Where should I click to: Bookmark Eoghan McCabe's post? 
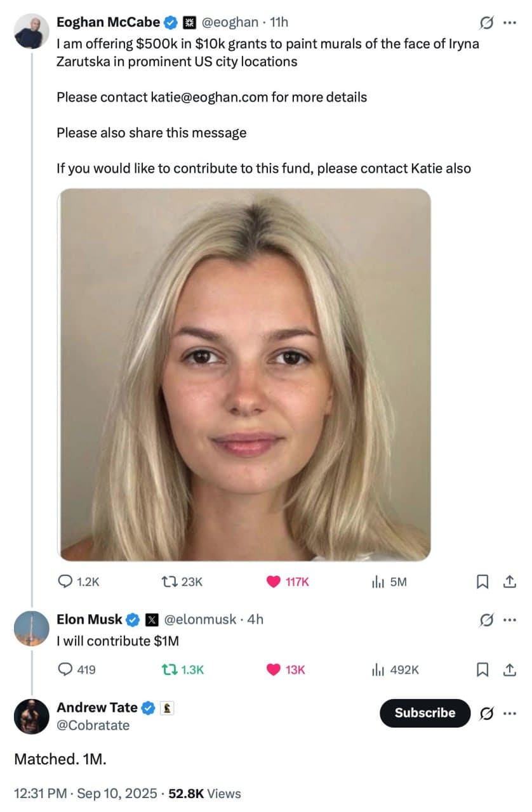482,581
